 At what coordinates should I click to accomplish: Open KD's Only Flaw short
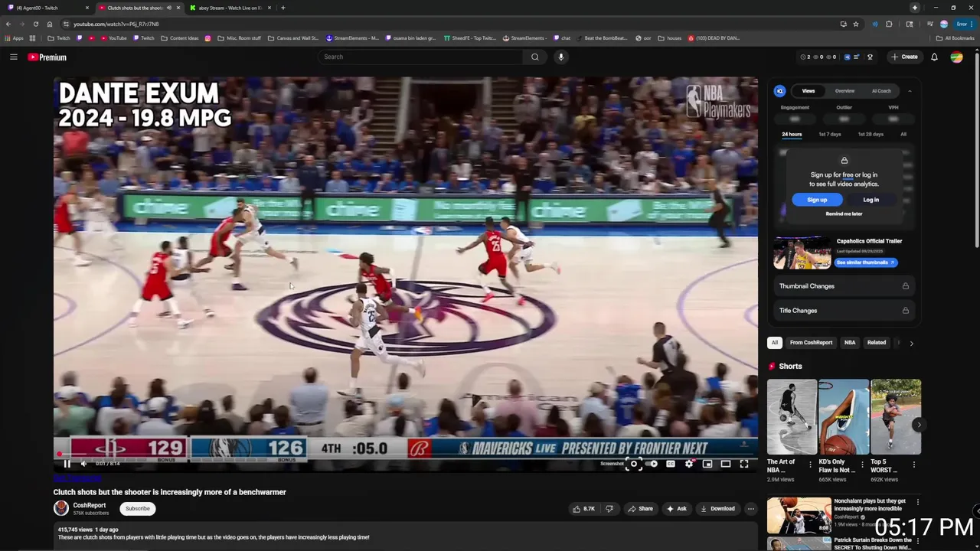[x=844, y=417]
